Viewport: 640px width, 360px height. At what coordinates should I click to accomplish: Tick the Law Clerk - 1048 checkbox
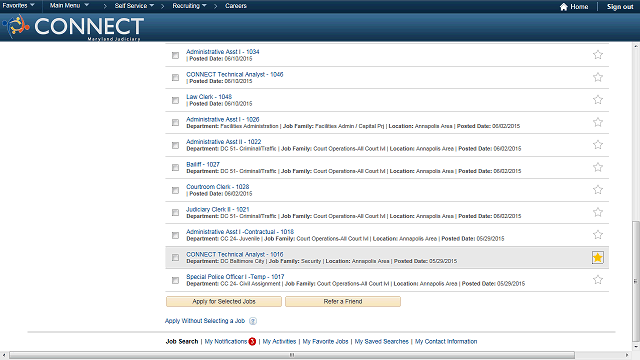[x=176, y=100]
